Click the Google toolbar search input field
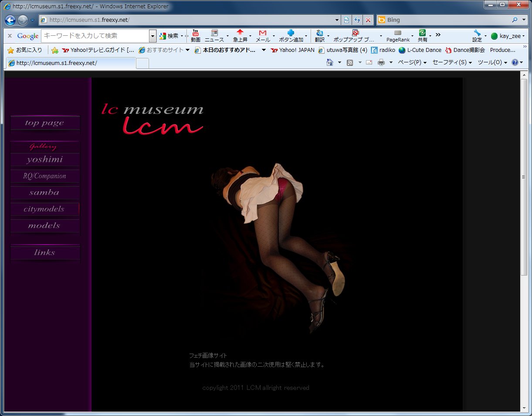 pyautogui.click(x=95, y=36)
